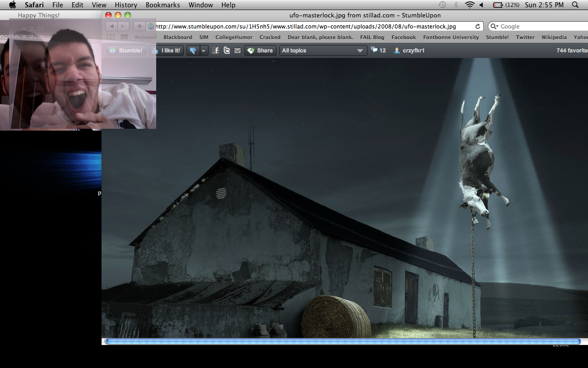588x368 pixels.
Task: Open the Bookmarks menu in menu bar
Action: pos(163,5)
